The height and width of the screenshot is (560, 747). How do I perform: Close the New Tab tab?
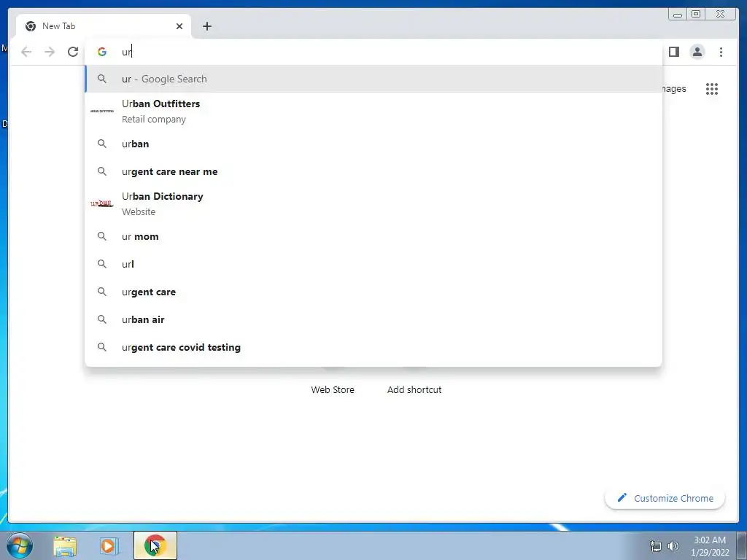pos(179,26)
